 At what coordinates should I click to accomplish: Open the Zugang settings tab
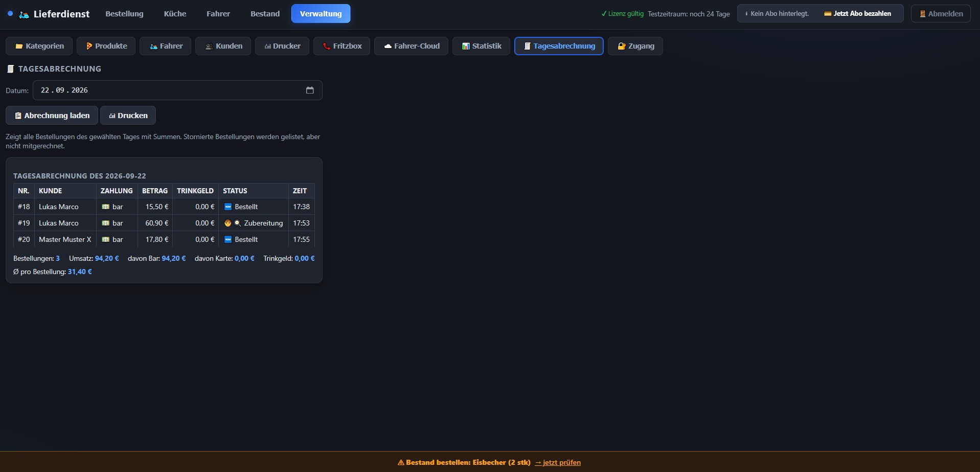pyautogui.click(x=635, y=46)
